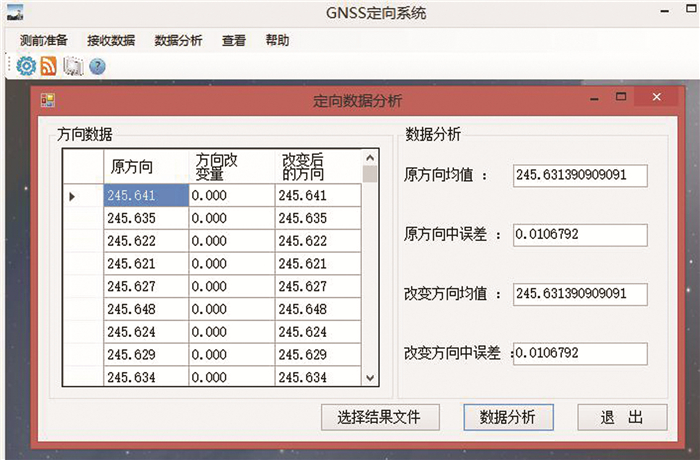Viewport: 700px width, 460px height.
Task: Open the 帮助 menu
Action: (277, 41)
